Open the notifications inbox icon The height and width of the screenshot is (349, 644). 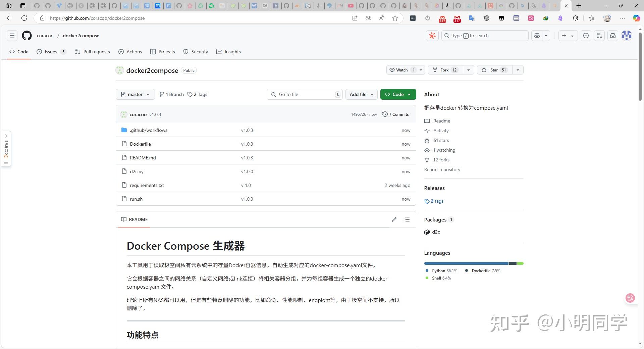[x=613, y=36]
